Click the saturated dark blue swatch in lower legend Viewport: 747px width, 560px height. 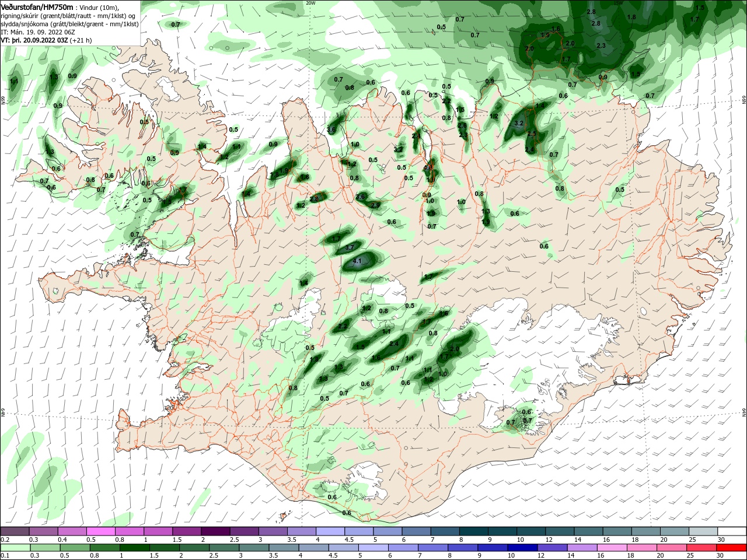[521, 548]
